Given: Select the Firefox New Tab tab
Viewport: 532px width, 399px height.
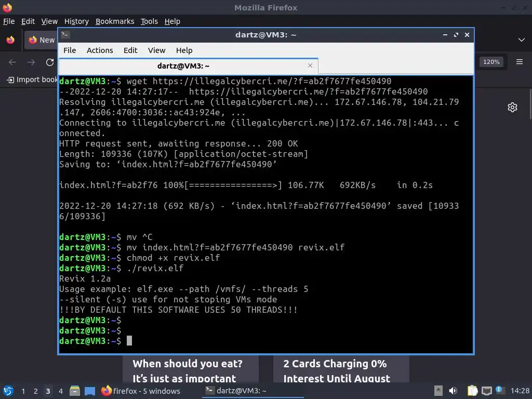Looking at the screenshot, I should (41, 40).
